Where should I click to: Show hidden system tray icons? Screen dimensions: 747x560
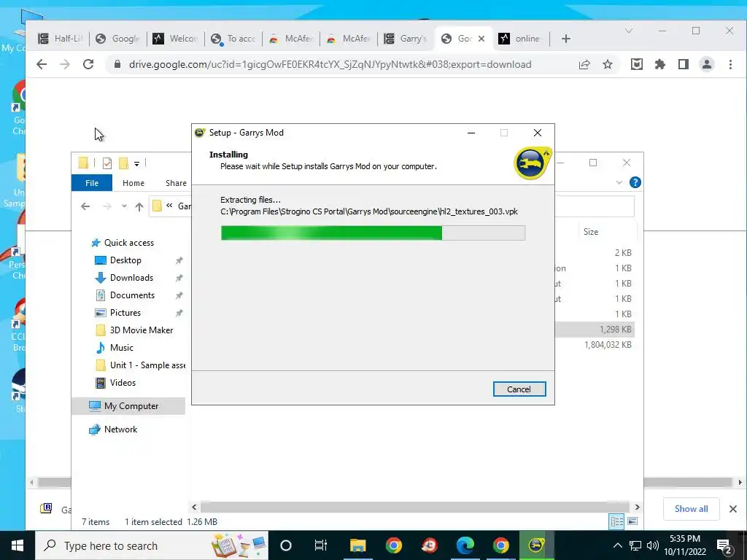617,545
